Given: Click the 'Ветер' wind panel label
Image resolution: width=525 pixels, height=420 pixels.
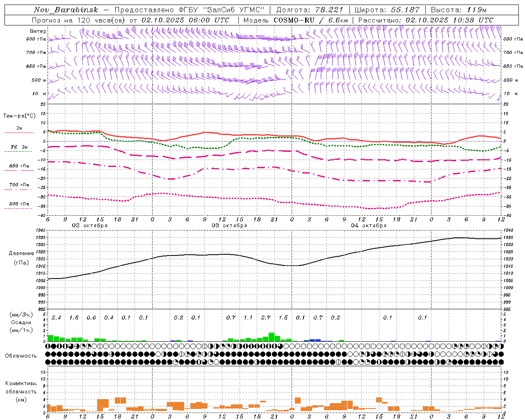Looking at the screenshot, I should (38, 31).
